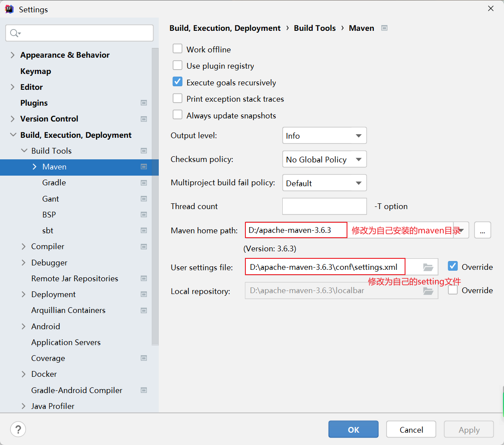Expand the Compiler node arrow
This screenshot has width=504, height=445.
point(23,246)
